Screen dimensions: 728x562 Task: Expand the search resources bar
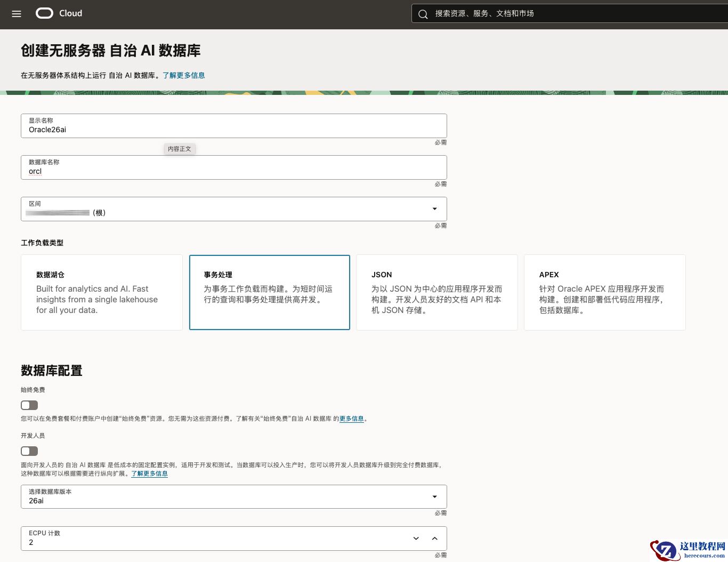(533, 14)
